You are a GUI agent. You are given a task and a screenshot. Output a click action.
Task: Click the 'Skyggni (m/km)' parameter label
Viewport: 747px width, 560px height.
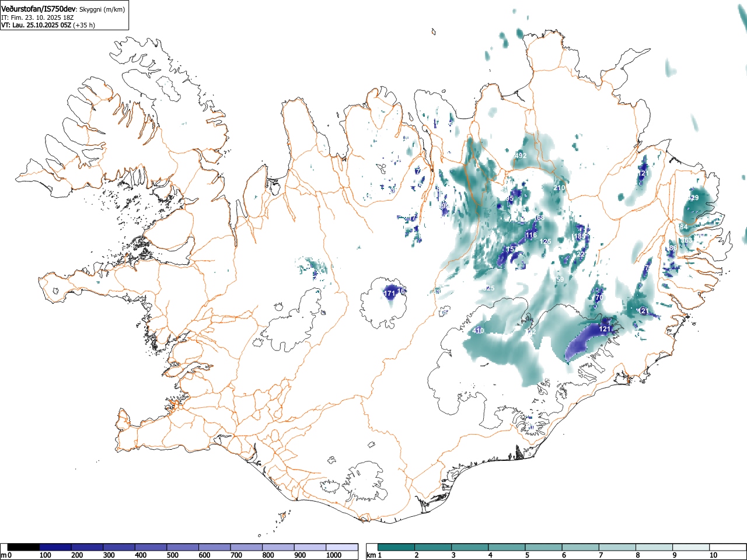[103, 10]
